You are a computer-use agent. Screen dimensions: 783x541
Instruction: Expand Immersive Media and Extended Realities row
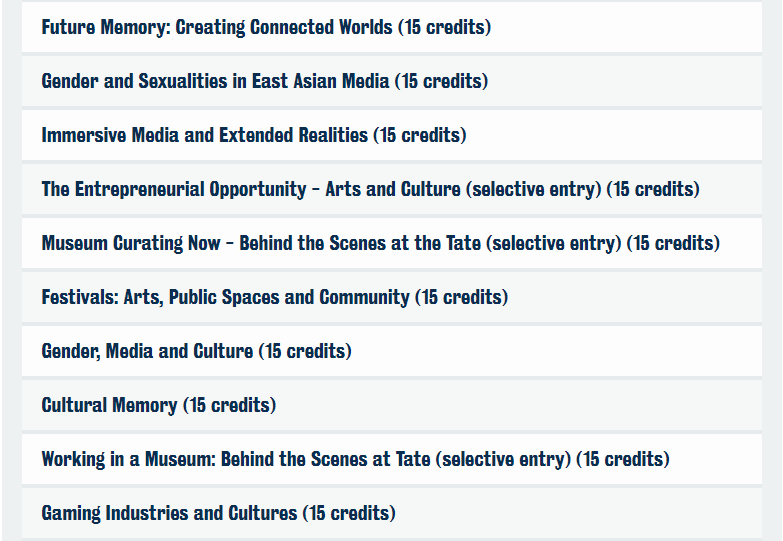point(392,135)
